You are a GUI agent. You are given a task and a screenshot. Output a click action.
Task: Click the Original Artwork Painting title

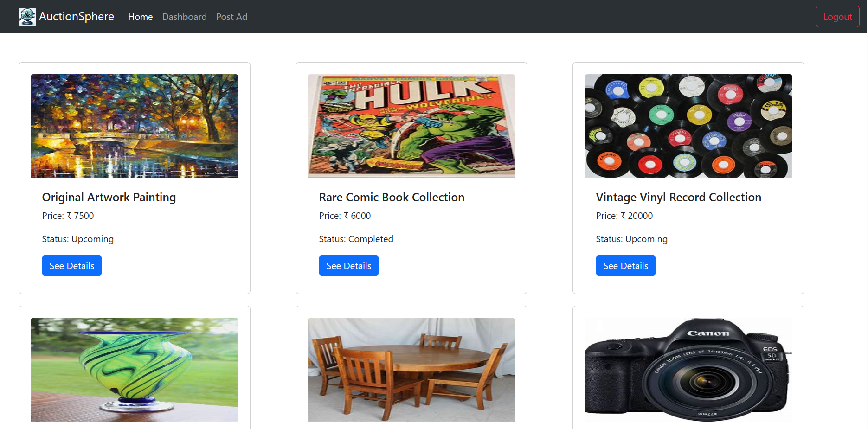click(109, 197)
